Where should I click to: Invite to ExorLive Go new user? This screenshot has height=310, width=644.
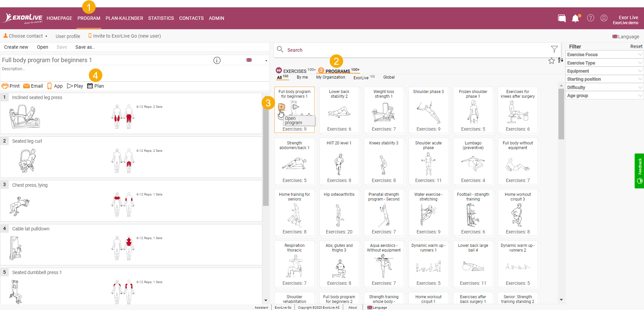point(124,36)
